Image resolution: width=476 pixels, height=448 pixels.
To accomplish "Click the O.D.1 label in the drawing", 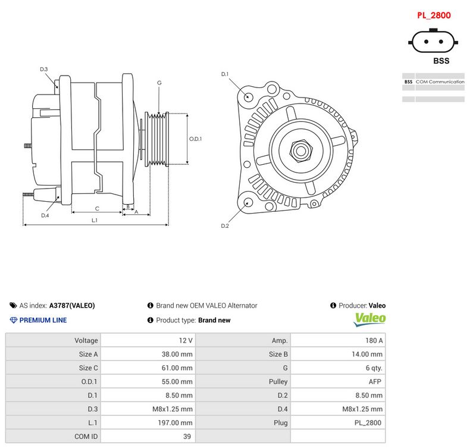I will coord(196,139).
